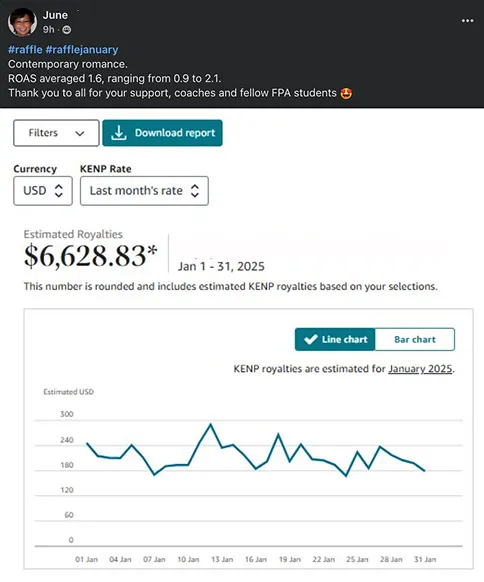Open the USD currency selector

(43, 191)
